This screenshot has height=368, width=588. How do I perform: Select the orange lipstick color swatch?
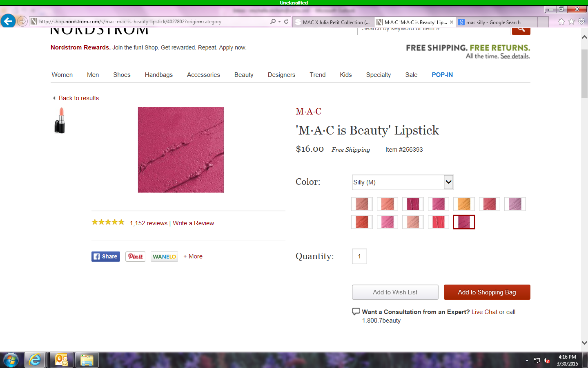pyautogui.click(x=464, y=204)
